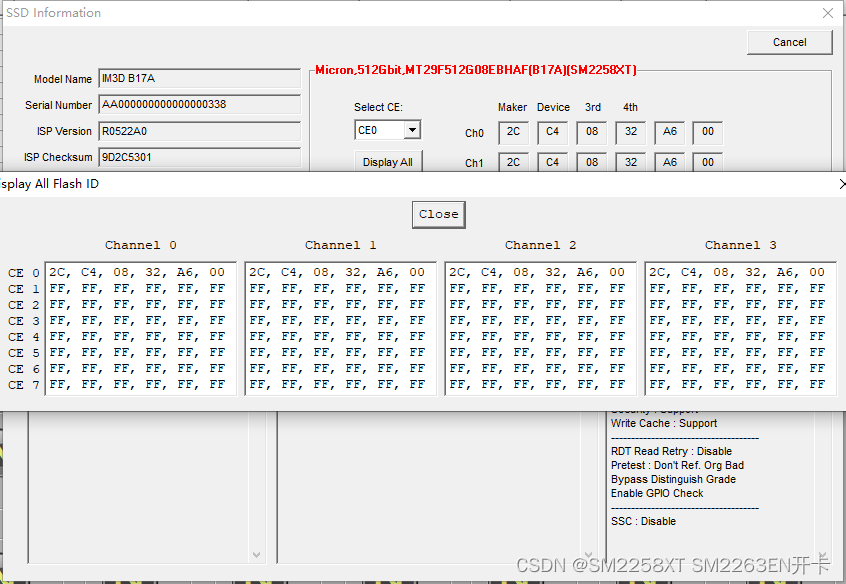
Task: Click Pretest : Don't Ref. Org Bad line
Action: 677,466
